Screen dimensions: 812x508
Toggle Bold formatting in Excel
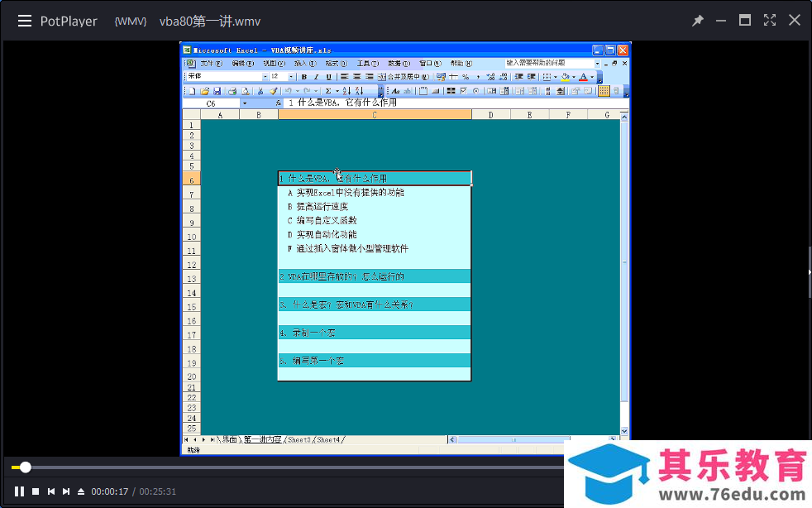[304, 77]
